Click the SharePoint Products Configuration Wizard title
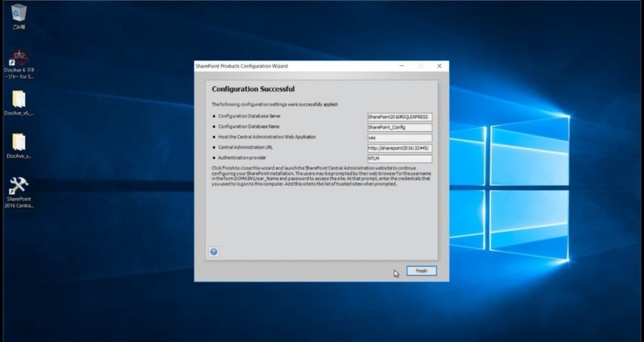The width and height of the screenshot is (644, 342). (242, 66)
